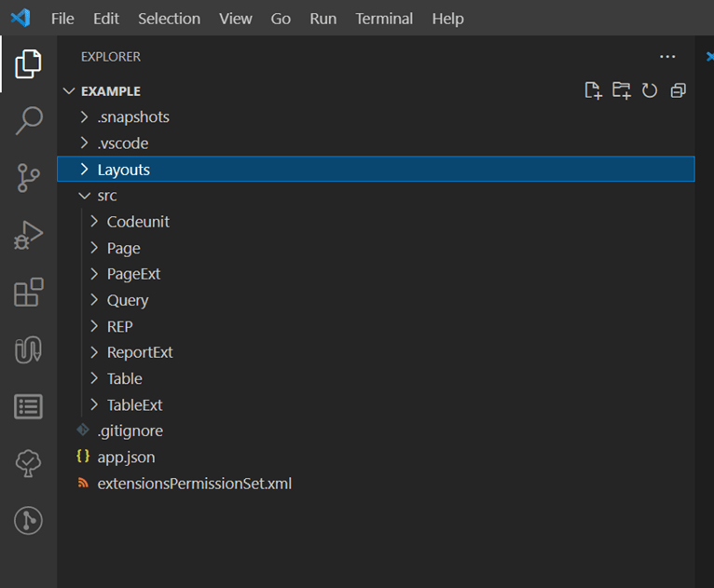
Task: Open the Terminal menu
Action: pyautogui.click(x=384, y=19)
